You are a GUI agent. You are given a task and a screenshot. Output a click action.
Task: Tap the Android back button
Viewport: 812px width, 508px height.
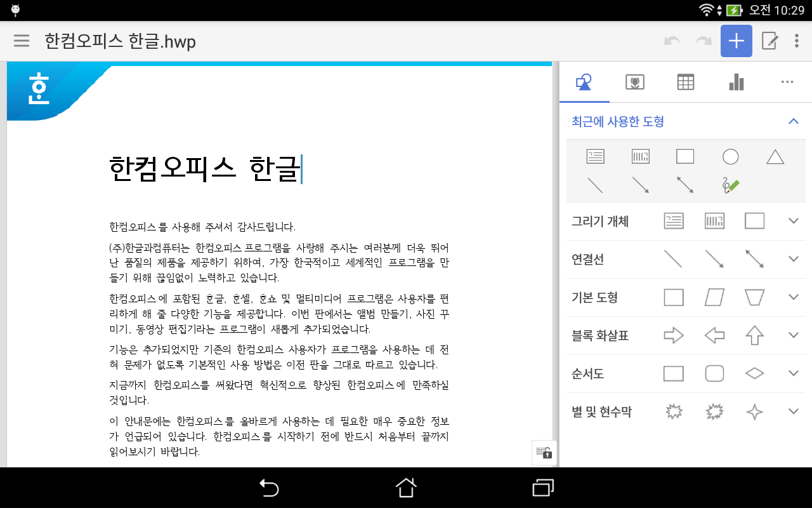click(x=270, y=488)
